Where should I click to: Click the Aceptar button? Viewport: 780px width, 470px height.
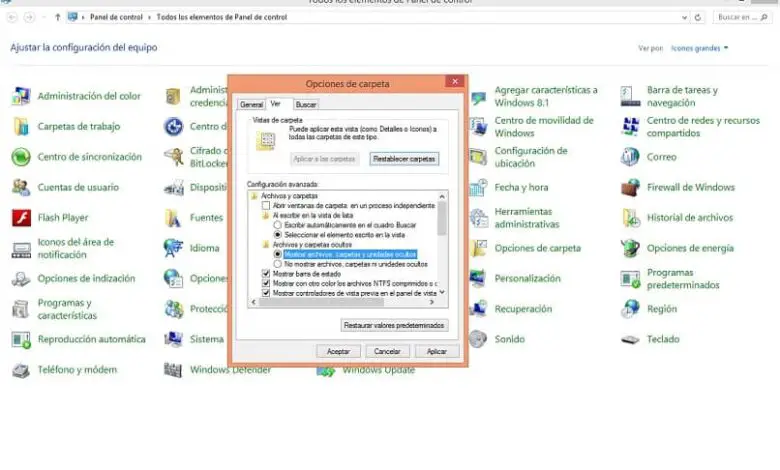coord(338,351)
